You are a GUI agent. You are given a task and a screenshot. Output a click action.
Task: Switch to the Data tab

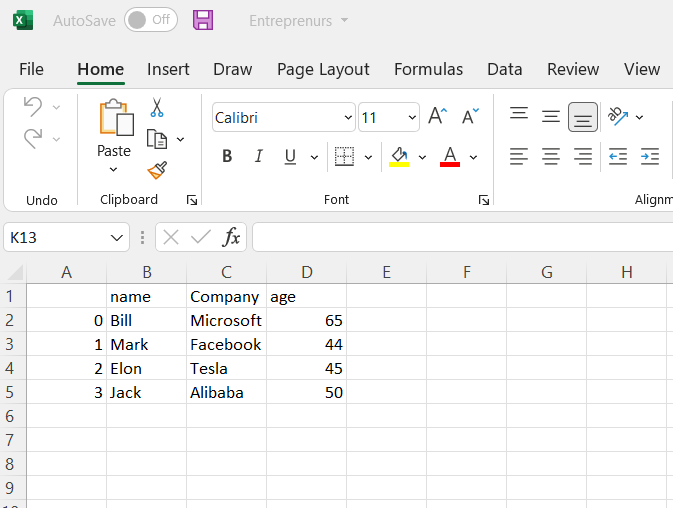(x=505, y=69)
